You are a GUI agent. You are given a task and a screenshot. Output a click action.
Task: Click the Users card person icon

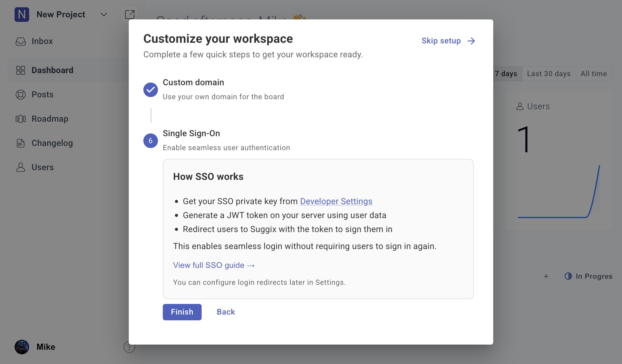(x=520, y=106)
